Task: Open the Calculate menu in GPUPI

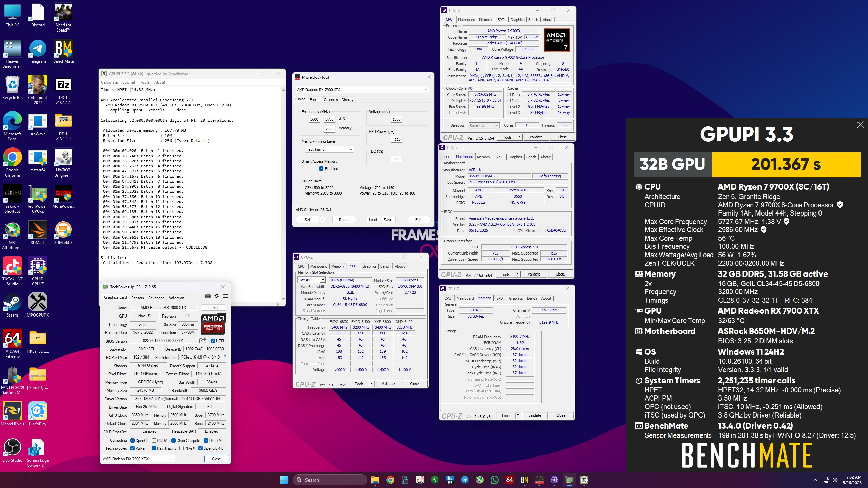Action: pyautogui.click(x=109, y=82)
